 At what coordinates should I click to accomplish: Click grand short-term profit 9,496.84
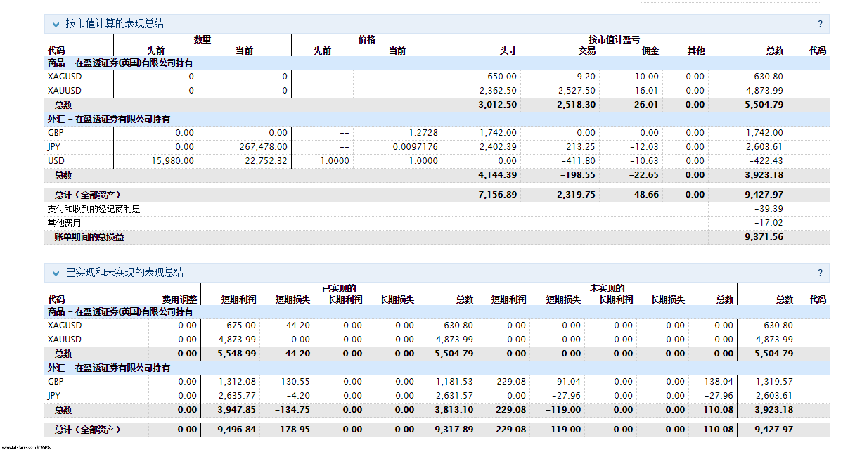coord(237,430)
